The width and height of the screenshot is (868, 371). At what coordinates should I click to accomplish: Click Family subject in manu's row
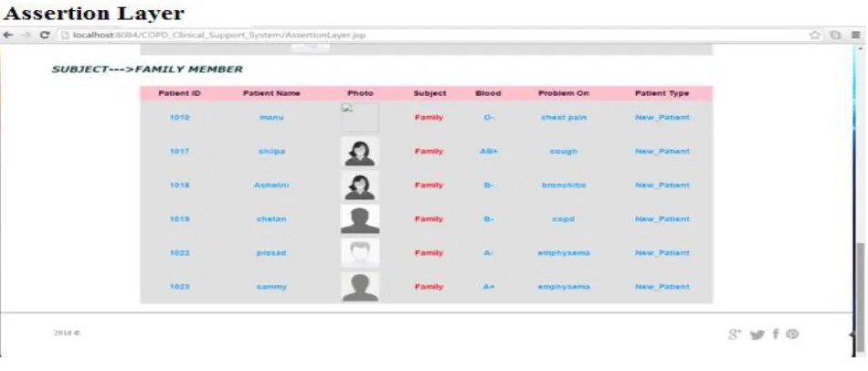pos(429,117)
